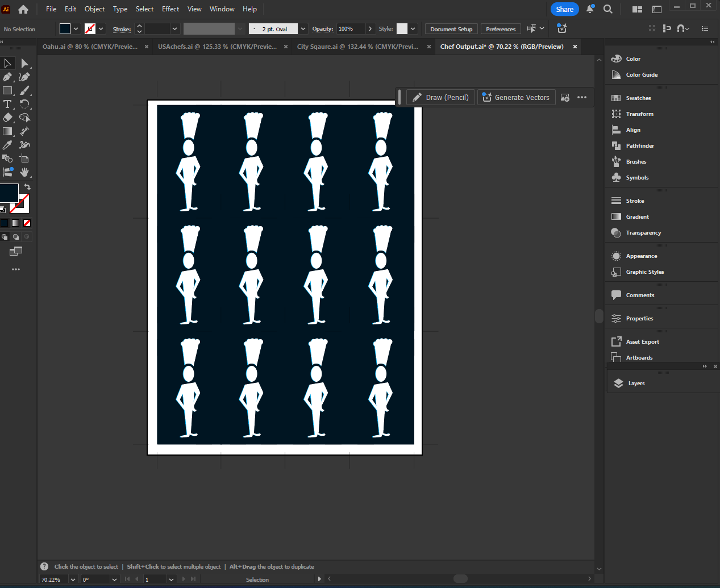Viewport: 720px width, 588px height.
Task: Select the Selection tool
Action: [x=8, y=63]
